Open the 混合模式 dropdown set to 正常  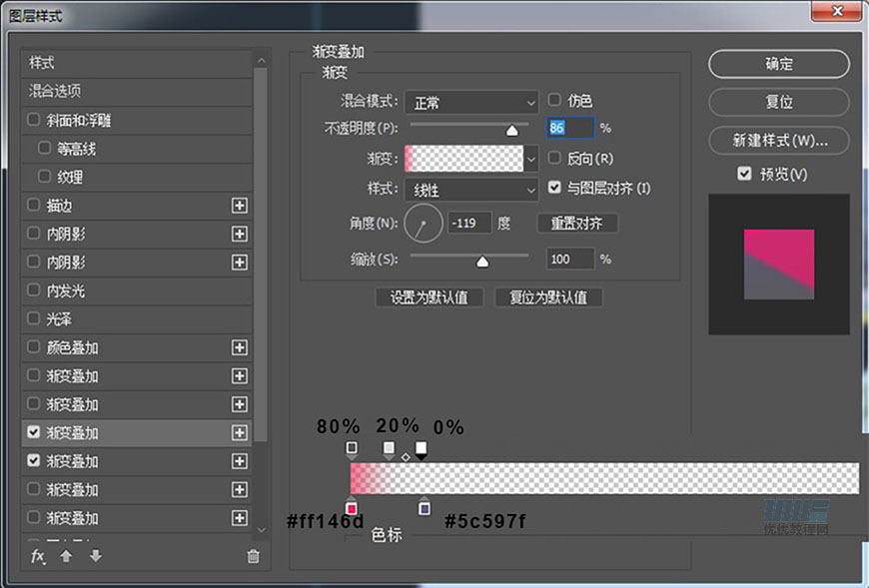470,102
